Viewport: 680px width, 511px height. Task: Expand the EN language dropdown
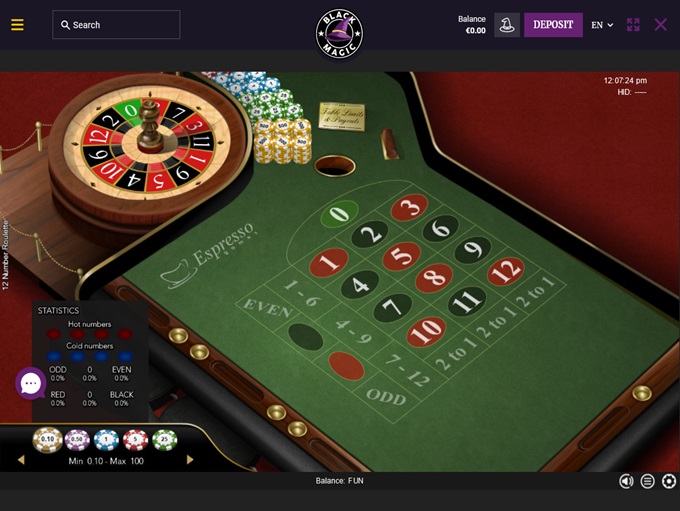click(x=602, y=25)
